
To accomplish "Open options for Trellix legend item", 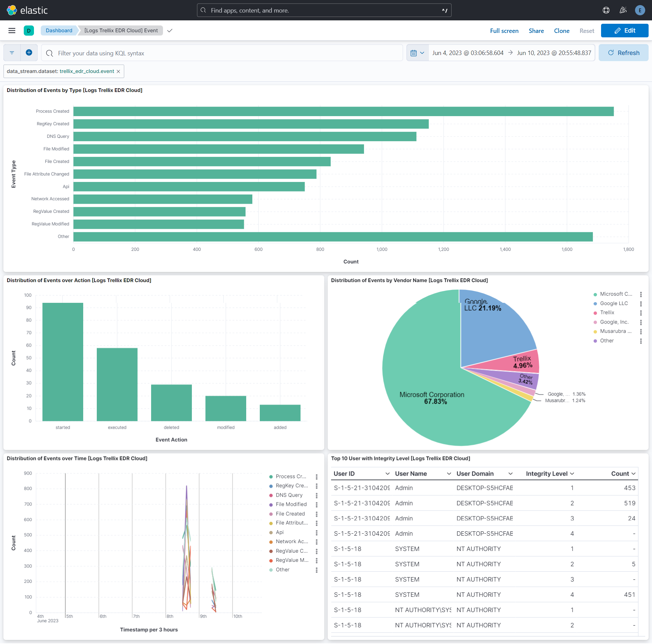I will pos(641,313).
